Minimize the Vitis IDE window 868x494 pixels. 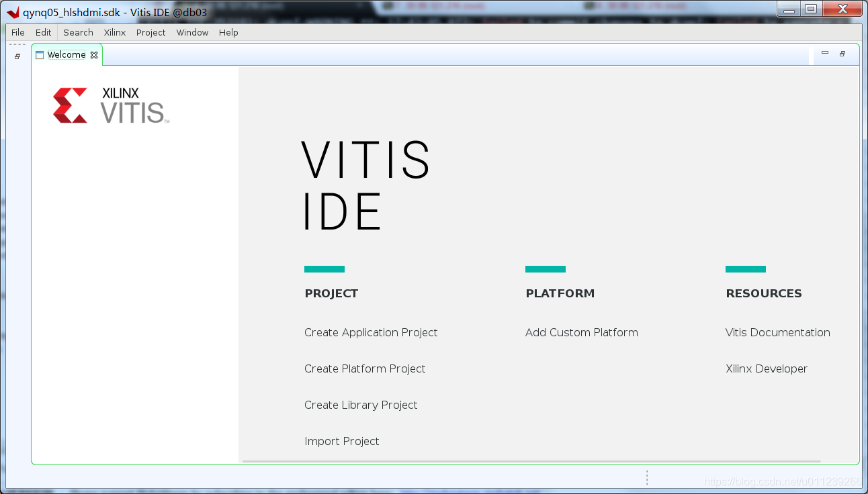[x=789, y=9]
